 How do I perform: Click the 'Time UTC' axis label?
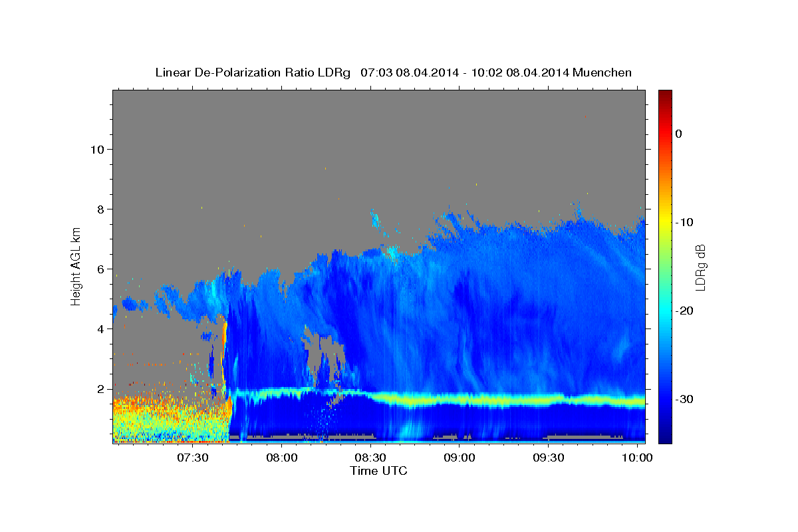point(378,471)
